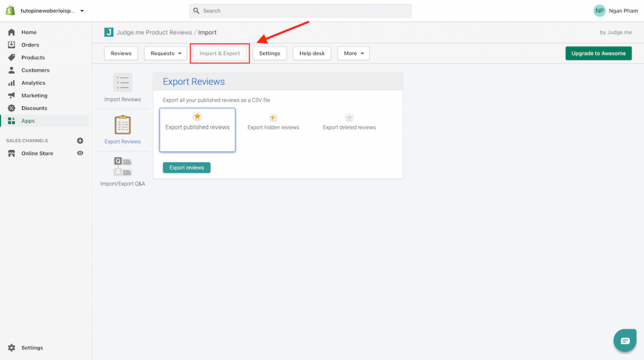The width and height of the screenshot is (644, 360).
Task: Expand the More dropdown
Action: (x=353, y=53)
